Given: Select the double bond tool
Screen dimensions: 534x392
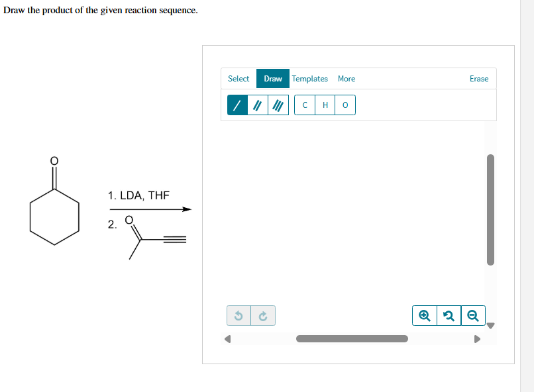Looking at the screenshot, I should (256, 105).
